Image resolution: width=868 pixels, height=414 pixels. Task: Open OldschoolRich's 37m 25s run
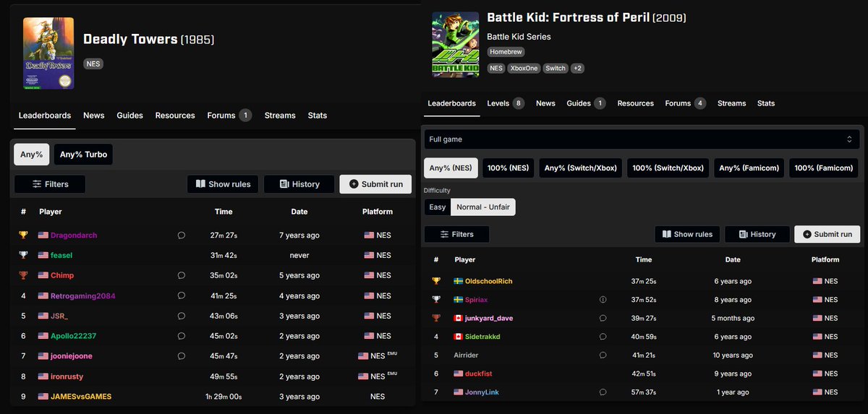point(643,281)
